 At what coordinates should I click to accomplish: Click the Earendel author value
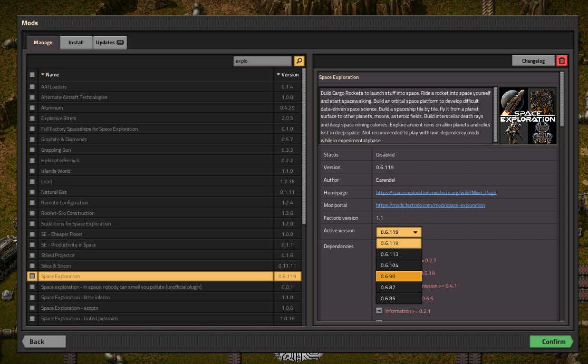[x=385, y=180]
